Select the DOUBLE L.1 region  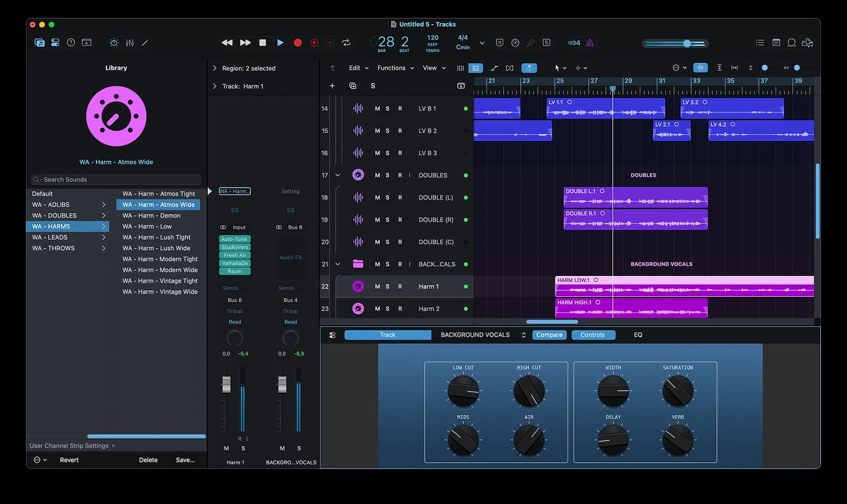click(x=635, y=197)
